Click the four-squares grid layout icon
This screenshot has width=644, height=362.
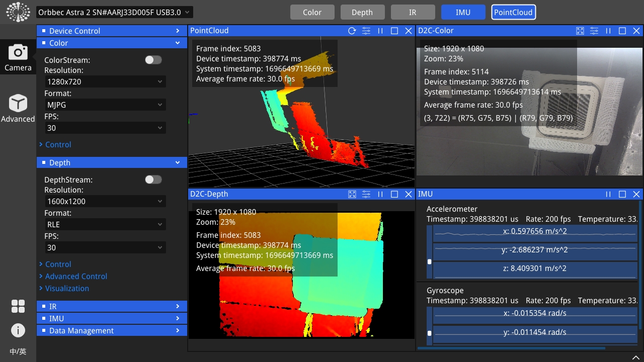click(18, 306)
